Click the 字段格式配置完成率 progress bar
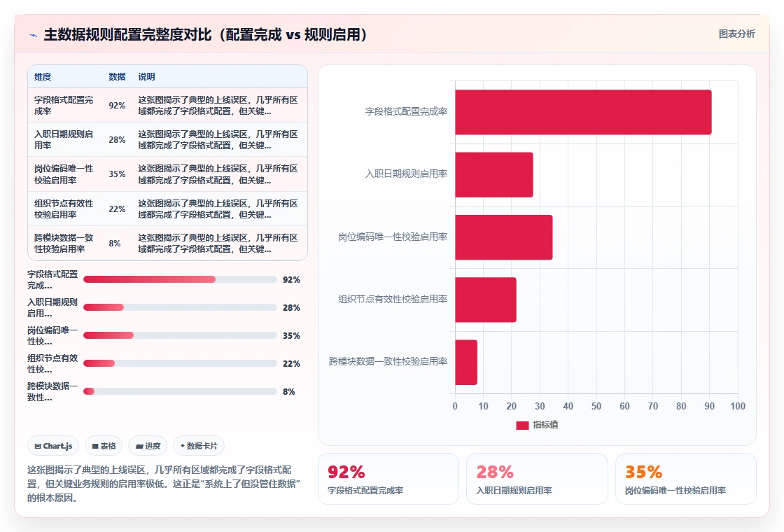 tap(180, 279)
